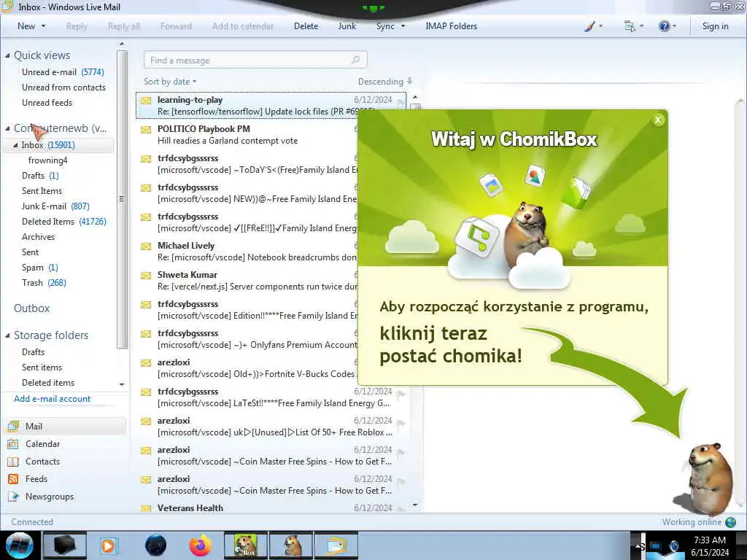Click the orange Feeds RSS icon

tap(13, 479)
